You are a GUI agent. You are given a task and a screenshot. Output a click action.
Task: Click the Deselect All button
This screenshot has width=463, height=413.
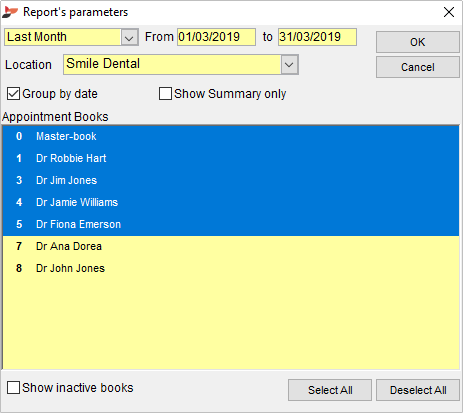[x=418, y=390]
